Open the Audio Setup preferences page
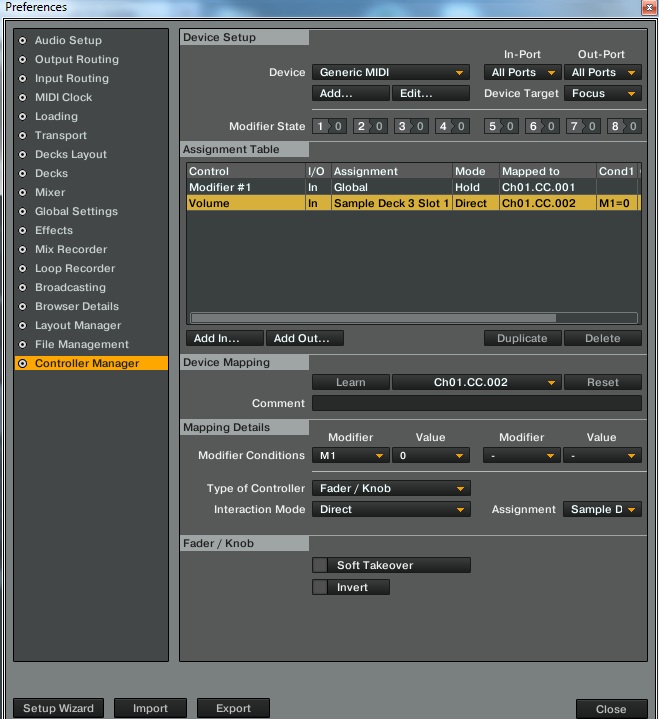 (x=68, y=40)
